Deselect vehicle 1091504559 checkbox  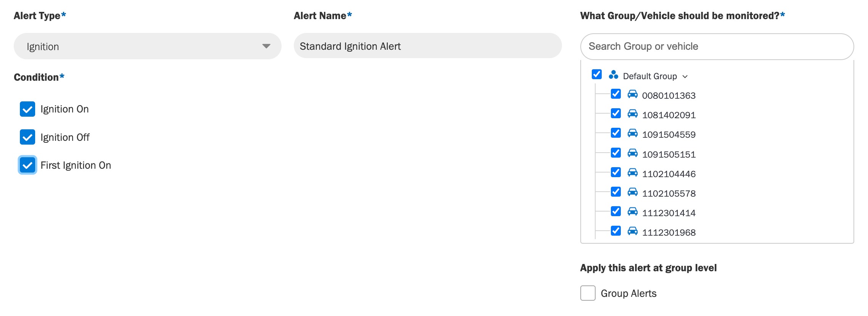pyautogui.click(x=616, y=133)
